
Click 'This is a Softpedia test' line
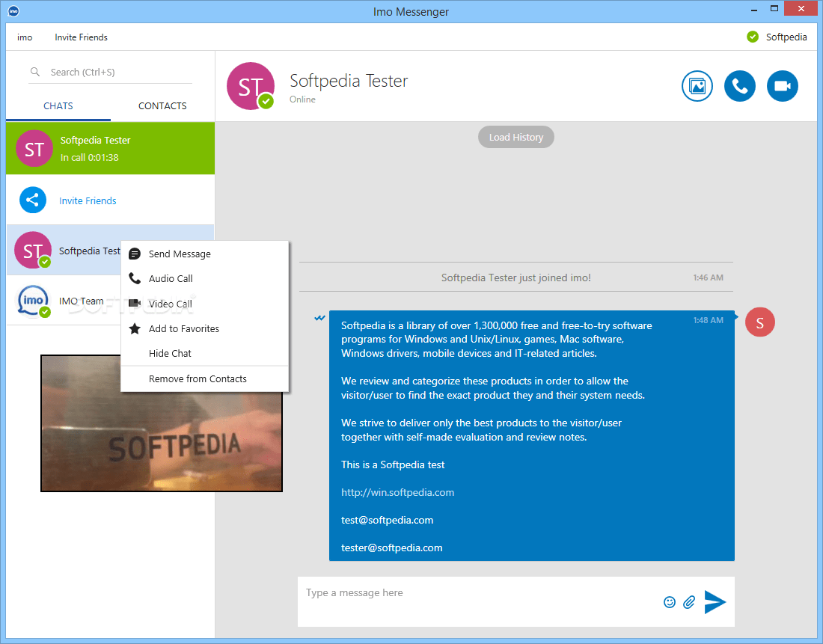click(x=393, y=465)
